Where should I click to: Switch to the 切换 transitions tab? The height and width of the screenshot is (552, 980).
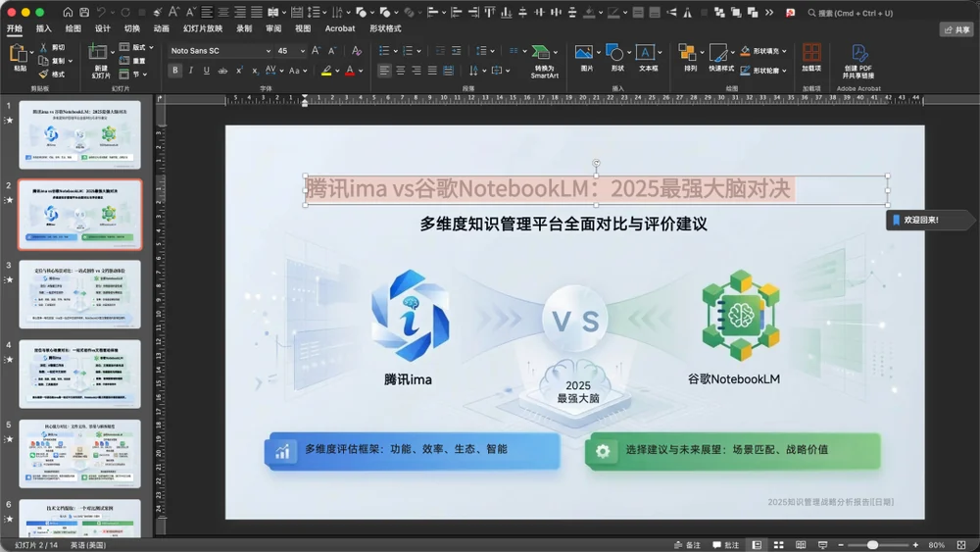pos(132,28)
